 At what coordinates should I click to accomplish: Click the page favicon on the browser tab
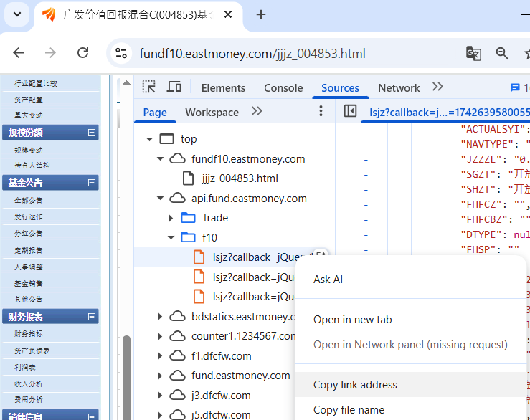point(49,14)
